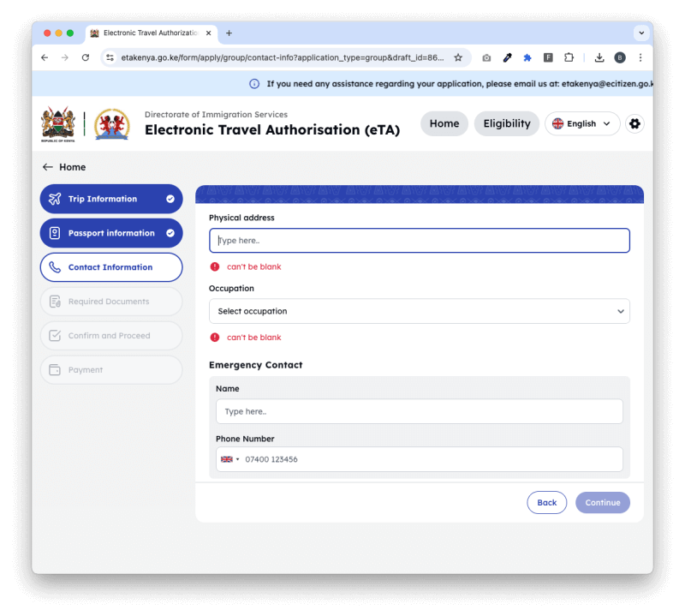
Task: Go to the Trip Information step
Action: (111, 199)
